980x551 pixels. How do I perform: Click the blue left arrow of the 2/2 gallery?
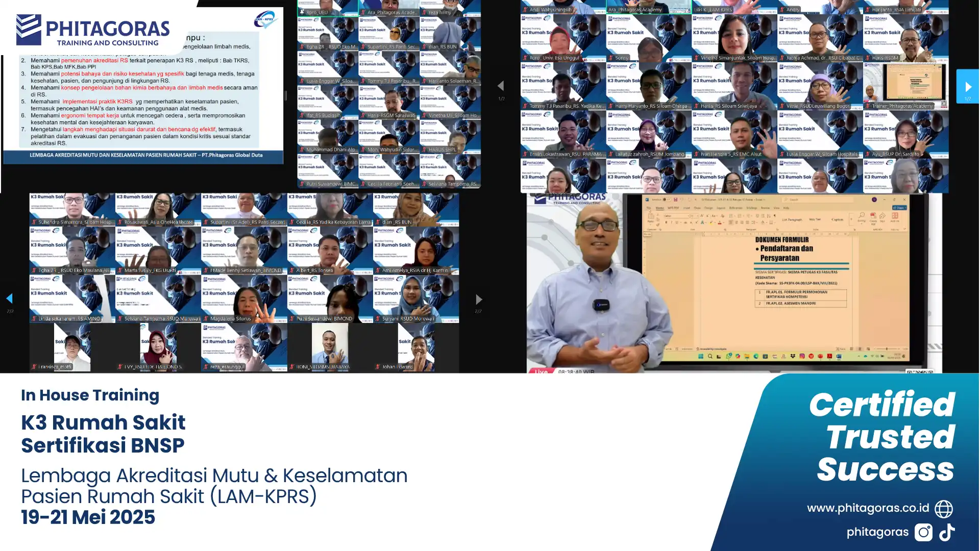coord(9,298)
